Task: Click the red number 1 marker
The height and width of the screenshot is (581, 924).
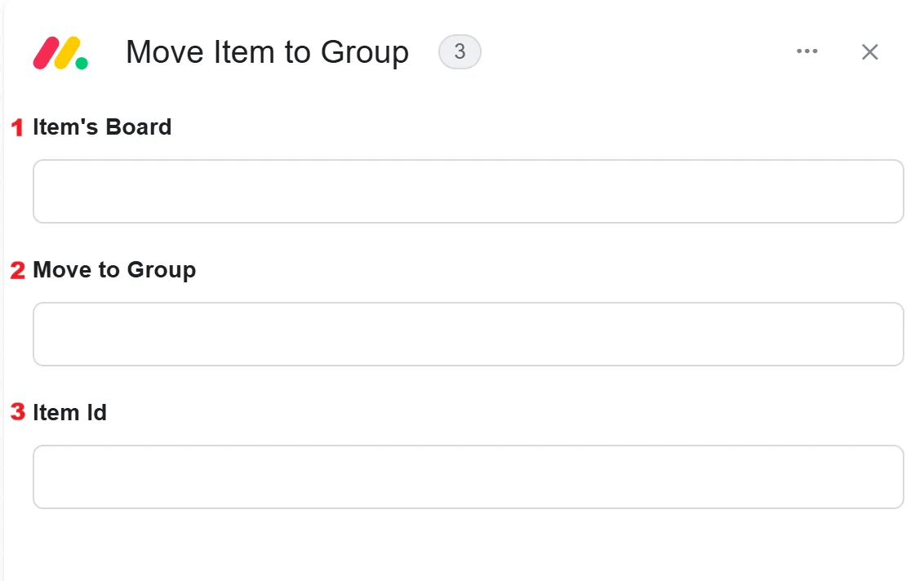Action: (18, 127)
